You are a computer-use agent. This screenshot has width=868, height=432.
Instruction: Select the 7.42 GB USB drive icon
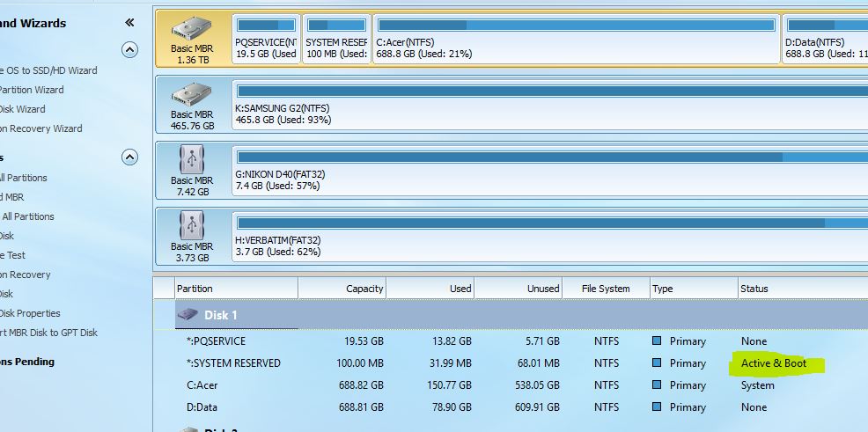[192, 161]
